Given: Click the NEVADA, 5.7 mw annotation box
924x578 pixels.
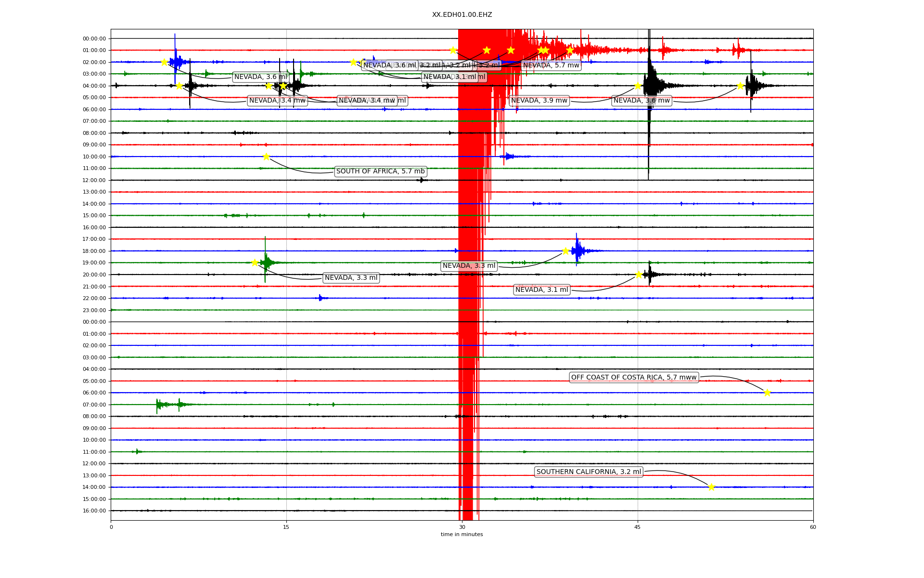Looking at the screenshot, I should click(x=551, y=66).
